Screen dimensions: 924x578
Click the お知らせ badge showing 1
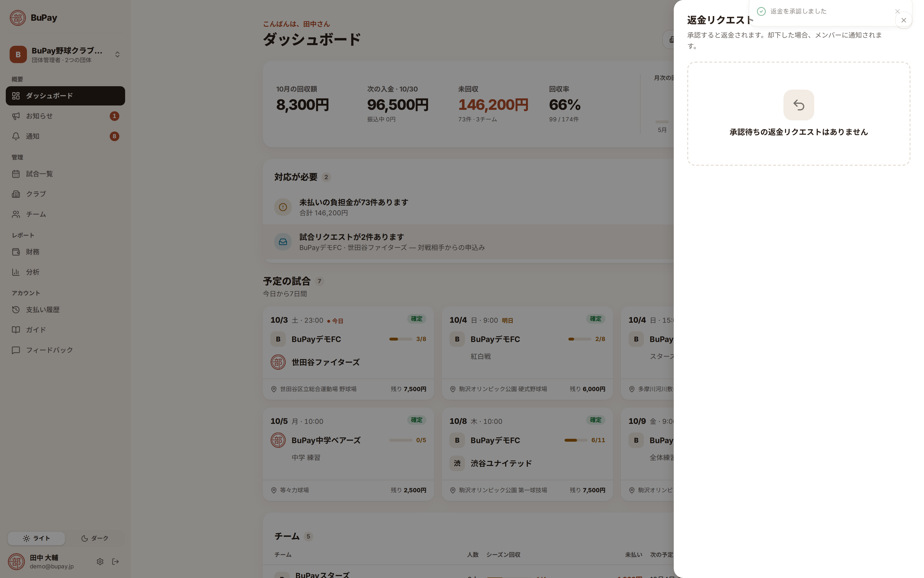coord(114,116)
